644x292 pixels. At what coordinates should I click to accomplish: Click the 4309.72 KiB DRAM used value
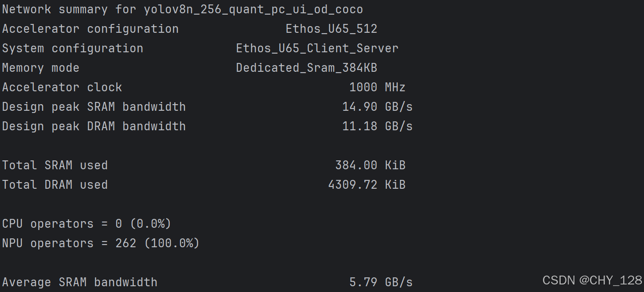(x=367, y=185)
